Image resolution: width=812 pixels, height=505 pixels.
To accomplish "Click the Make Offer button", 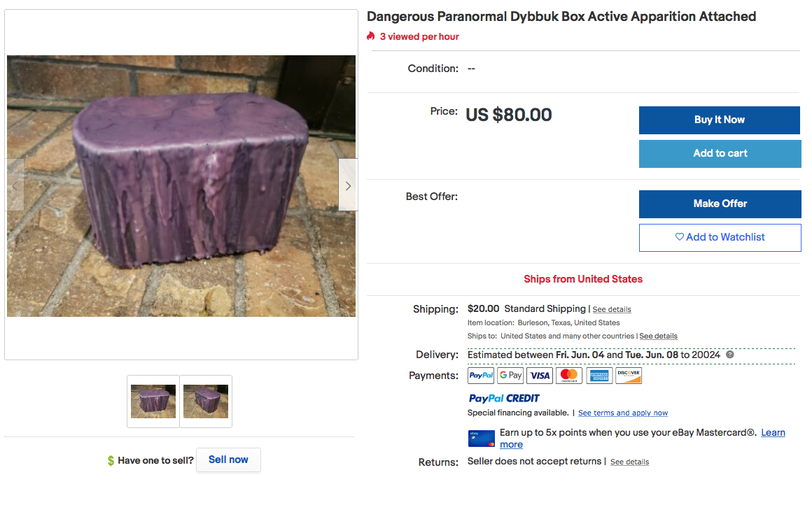I will coord(720,204).
